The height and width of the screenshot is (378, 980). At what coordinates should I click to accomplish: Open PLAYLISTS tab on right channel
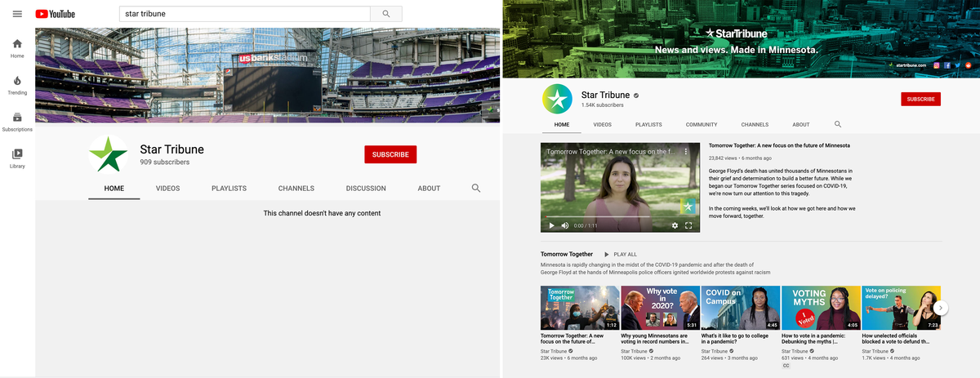click(x=648, y=124)
